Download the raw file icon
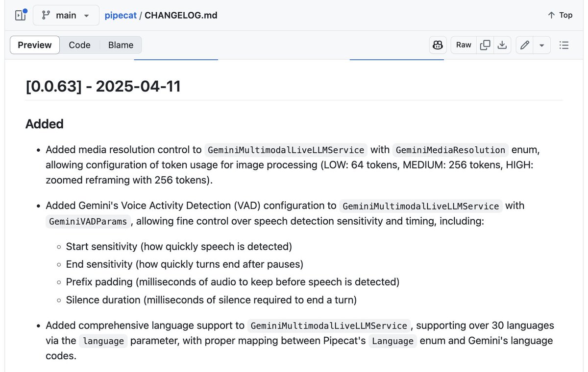This screenshot has width=588, height=372. [502, 45]
